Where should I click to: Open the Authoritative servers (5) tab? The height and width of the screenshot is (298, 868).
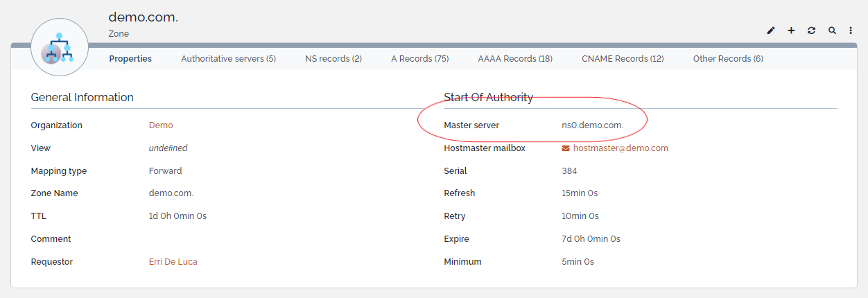point(229,59)
